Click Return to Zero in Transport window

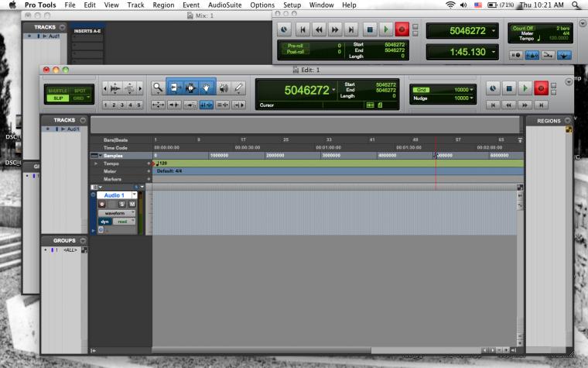pos(303,29)
